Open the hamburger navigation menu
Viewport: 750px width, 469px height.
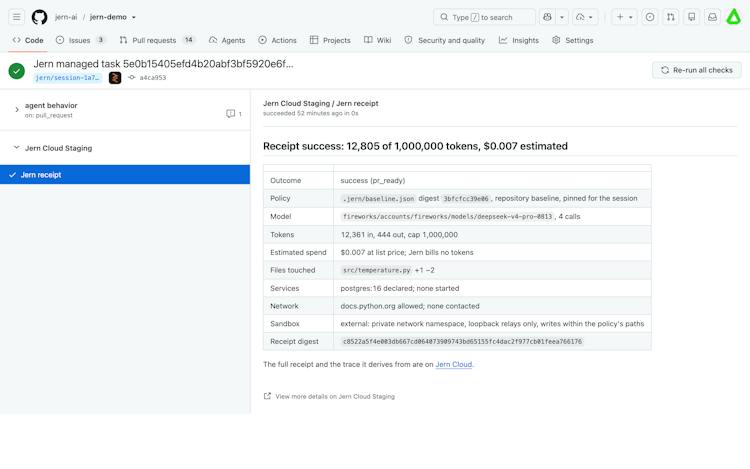pyautogui.click(x=16, y=17)
